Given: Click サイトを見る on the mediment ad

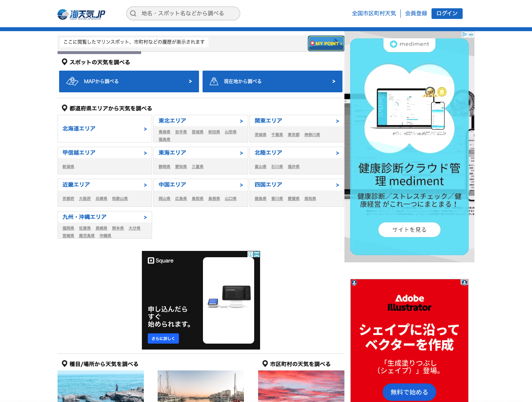Looking at the screenshot, I should tap(409, 230).
